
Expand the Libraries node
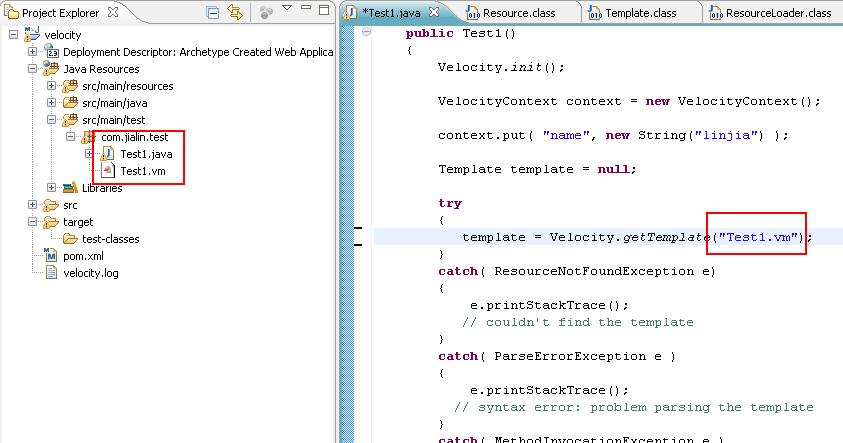coord(51,188)
